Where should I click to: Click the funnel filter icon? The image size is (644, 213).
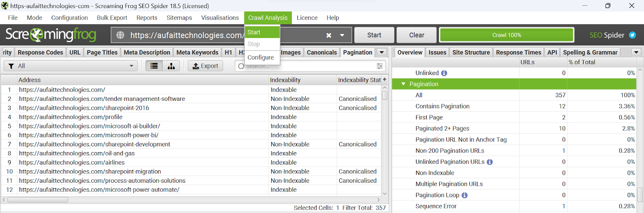11,66
